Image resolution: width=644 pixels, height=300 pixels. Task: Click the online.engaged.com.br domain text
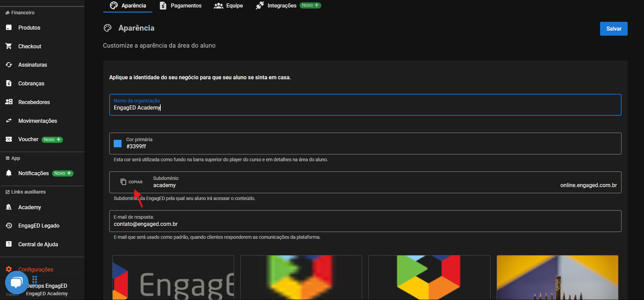(x=589, y=185)
